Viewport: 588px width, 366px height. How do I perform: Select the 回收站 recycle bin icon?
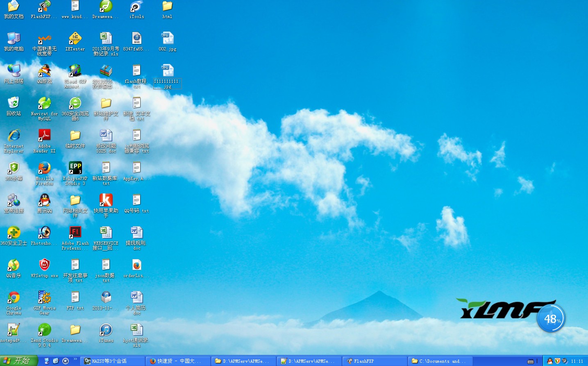click(14, 104)
